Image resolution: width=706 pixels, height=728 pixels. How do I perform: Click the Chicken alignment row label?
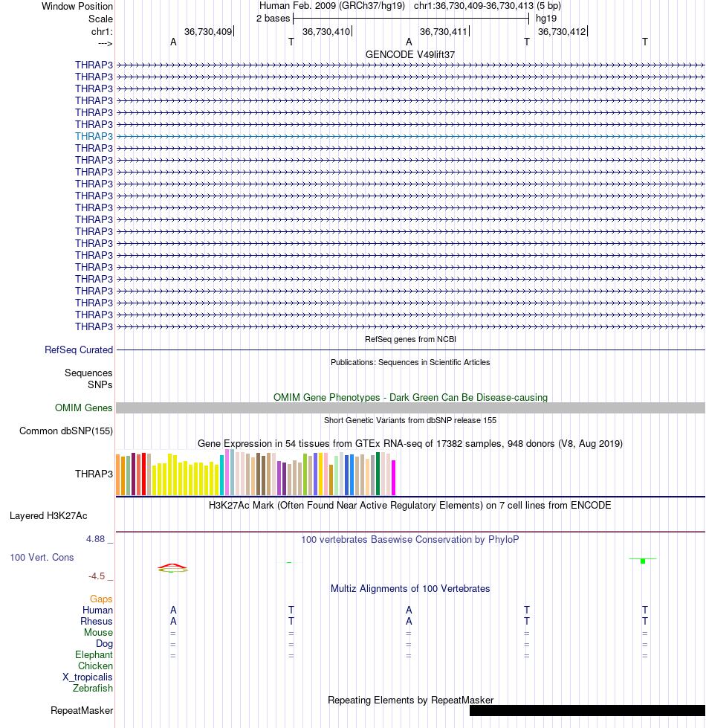click(95, 666)
